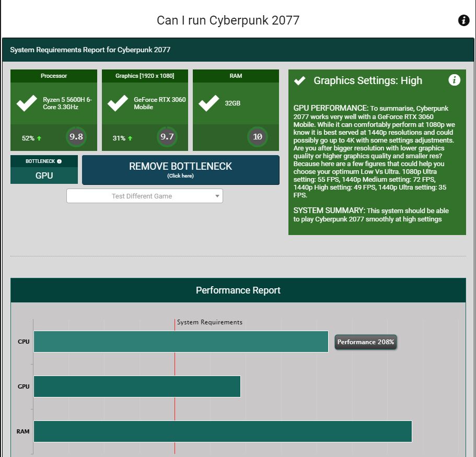Screen dimensions: 476x457
Task: Click the green arrow next to 31%
Action: pos(130,138)
